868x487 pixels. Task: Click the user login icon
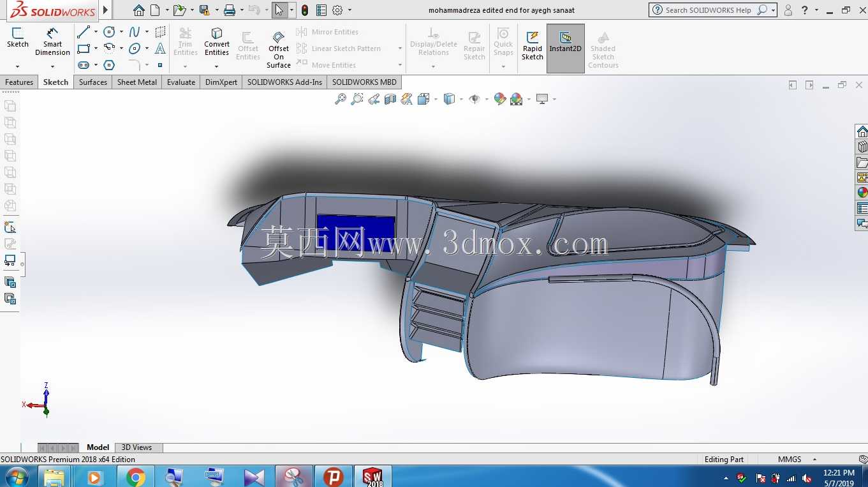pyautogui.click(x=788, y=10)
